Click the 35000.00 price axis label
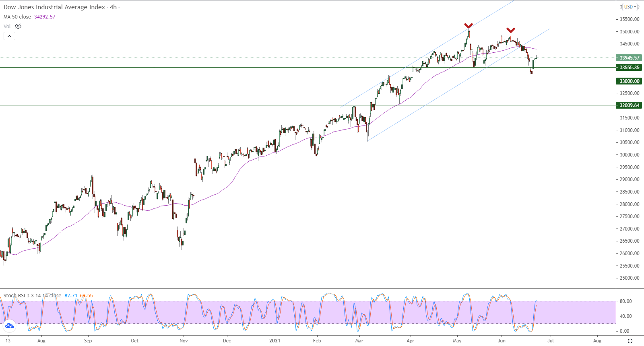644x346 pixels. (x=630, y=32)
